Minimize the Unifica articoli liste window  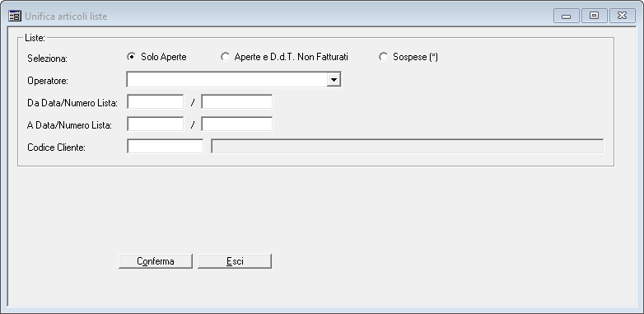click(x=567, y=16)
